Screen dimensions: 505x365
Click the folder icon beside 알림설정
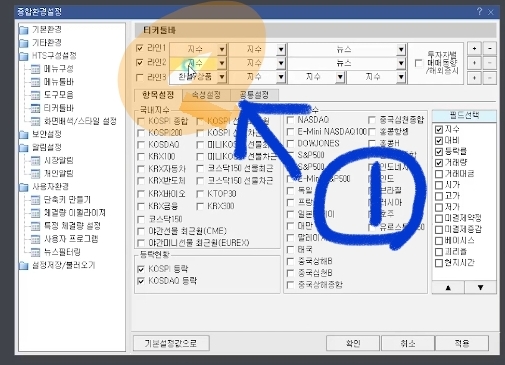click(x=24, y=148)
